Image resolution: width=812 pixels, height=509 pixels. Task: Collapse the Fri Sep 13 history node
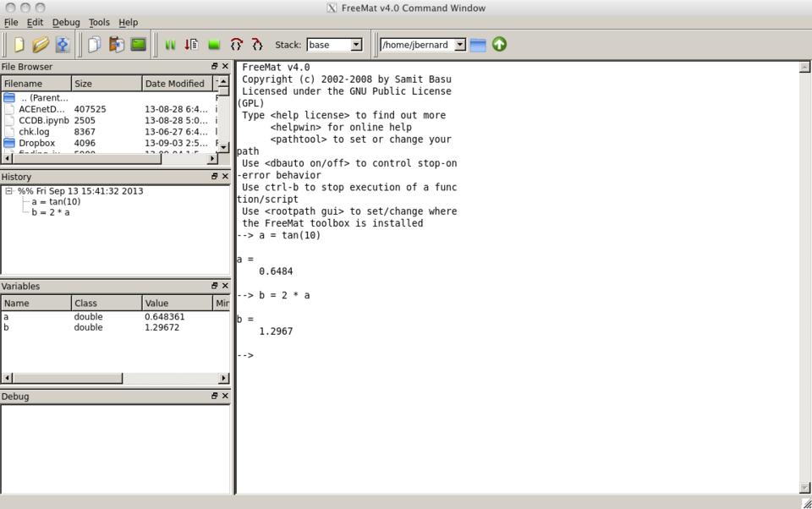tap(9, 191)
